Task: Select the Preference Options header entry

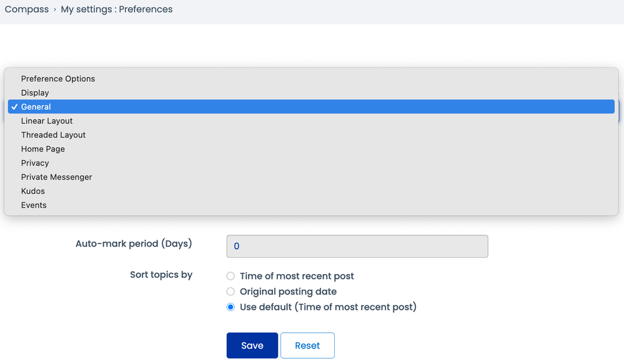Action: [58, 79]
